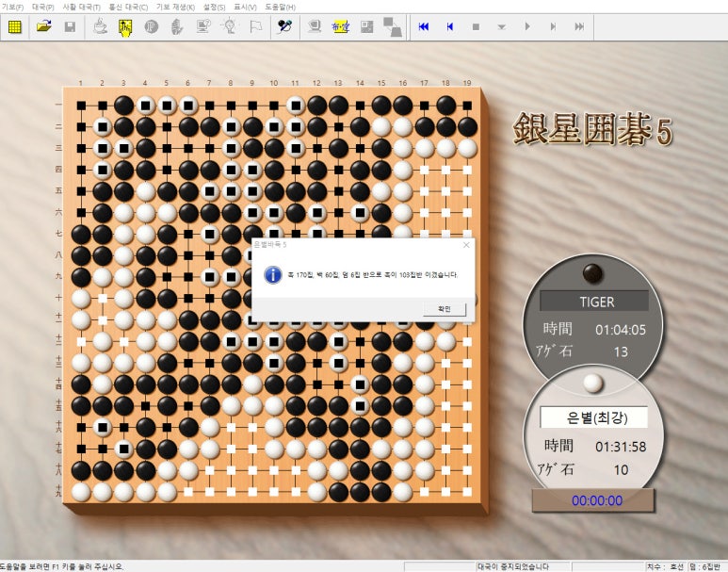Viewport: 728px width, 572px height.
Task: Click the 대국이 중지되었습니다 status message
Action: (x=513, y=567)
